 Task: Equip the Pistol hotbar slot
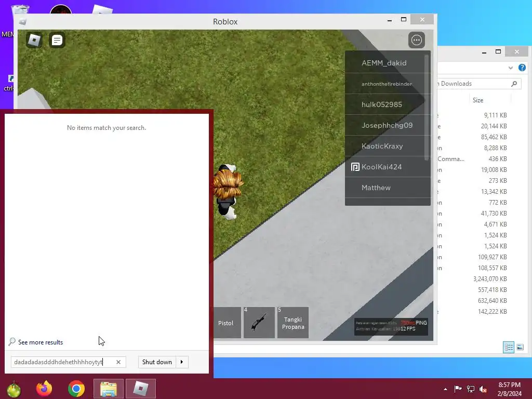(x=227, y=323)
